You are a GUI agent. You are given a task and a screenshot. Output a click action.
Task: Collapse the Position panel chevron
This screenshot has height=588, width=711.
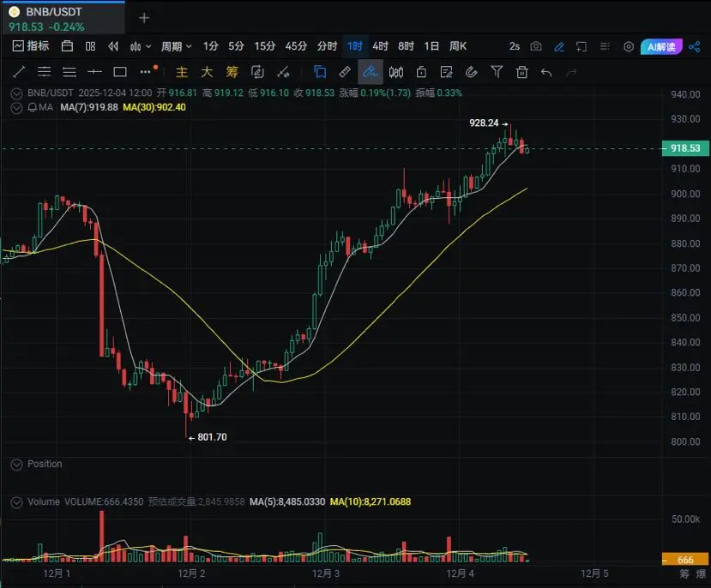click(16, 465)
